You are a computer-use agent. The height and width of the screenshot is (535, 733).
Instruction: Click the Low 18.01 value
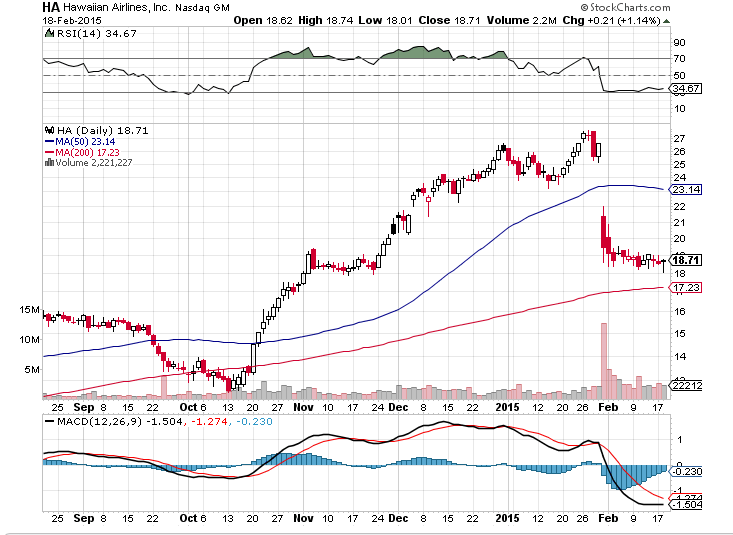[x=385, y=21]
